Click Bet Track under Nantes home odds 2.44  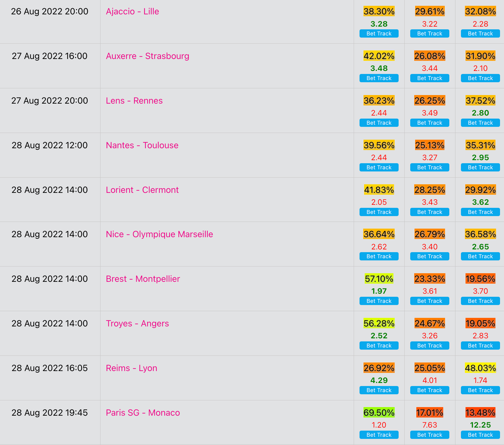click(379, 167)
